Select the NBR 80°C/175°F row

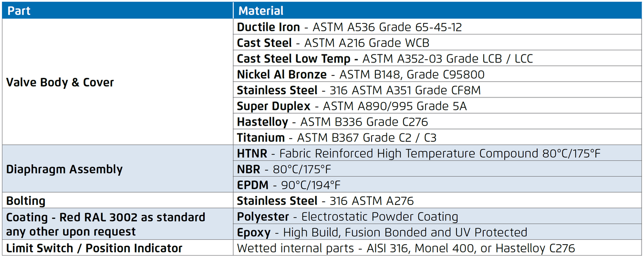(284, 169)
